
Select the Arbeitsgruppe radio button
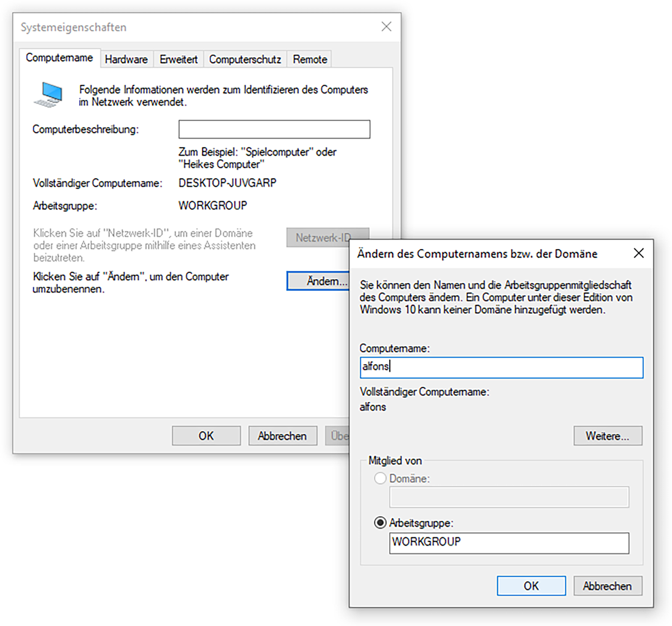pos(380,523)
